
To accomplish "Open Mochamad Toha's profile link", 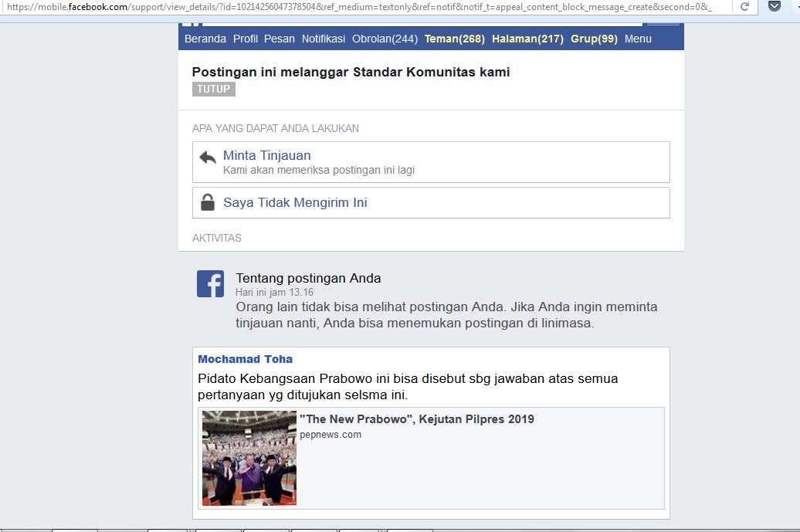I will pyautogui.click(x=245, y=359).
